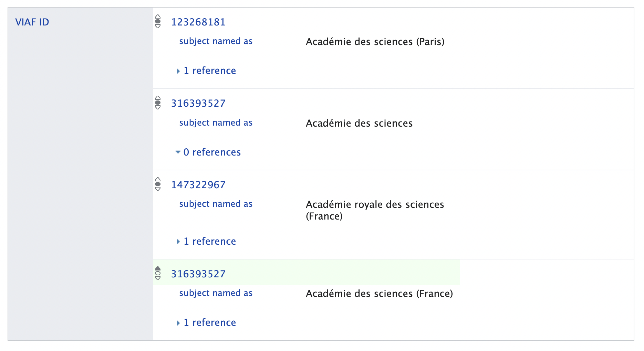The width and height of the screenshot is (644, 351).
Task: Click the up rank arrow beside 123268181
Action: (x=158, y=17)
